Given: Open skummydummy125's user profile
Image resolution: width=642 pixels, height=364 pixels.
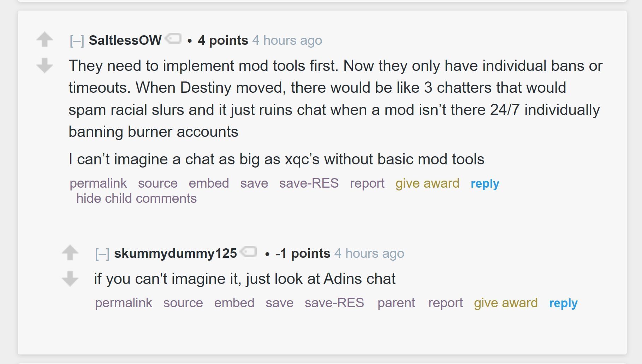Looking at the screenshot, I should (175, 253).
